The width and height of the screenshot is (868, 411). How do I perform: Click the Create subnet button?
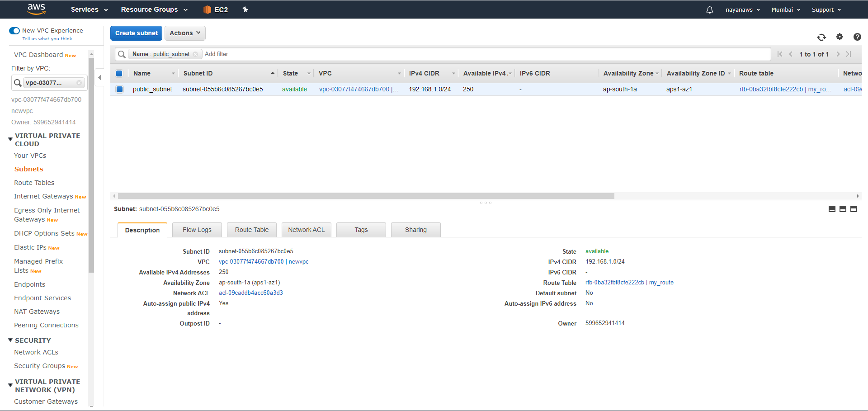pyautogui.click(x=136, y=33)
